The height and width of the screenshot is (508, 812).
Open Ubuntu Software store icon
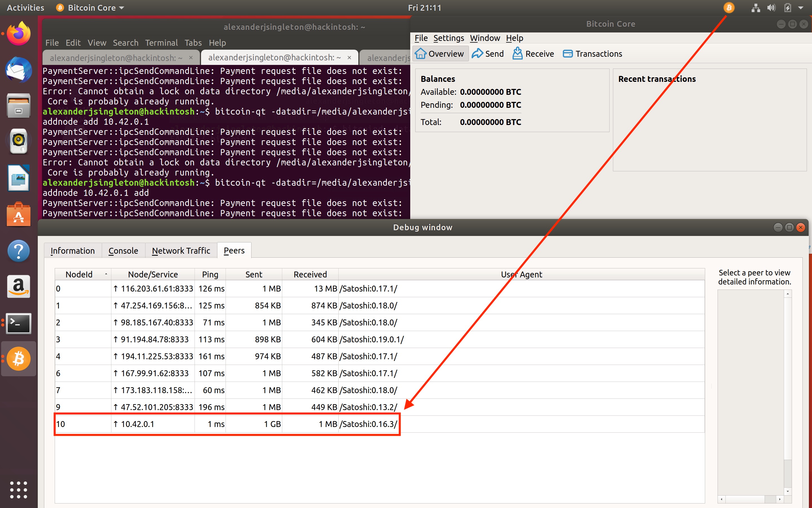pos(19,214)
